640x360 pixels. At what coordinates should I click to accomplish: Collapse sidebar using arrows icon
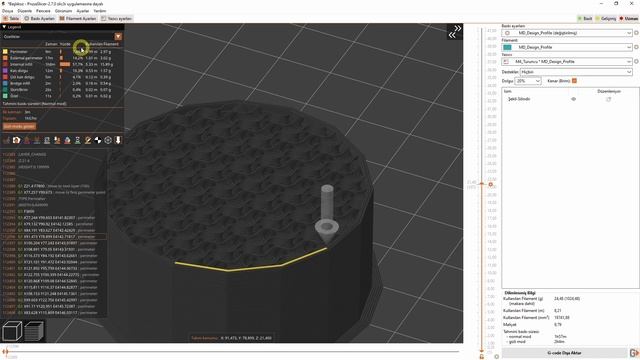click(x=455, y=32)
